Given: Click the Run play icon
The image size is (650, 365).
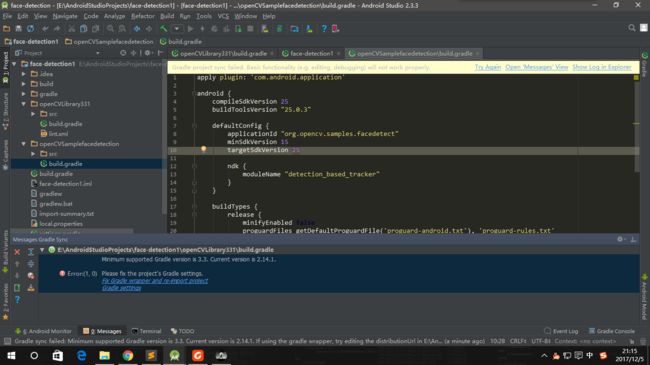Looking at the screenshot, I should (x=190, y=29).
